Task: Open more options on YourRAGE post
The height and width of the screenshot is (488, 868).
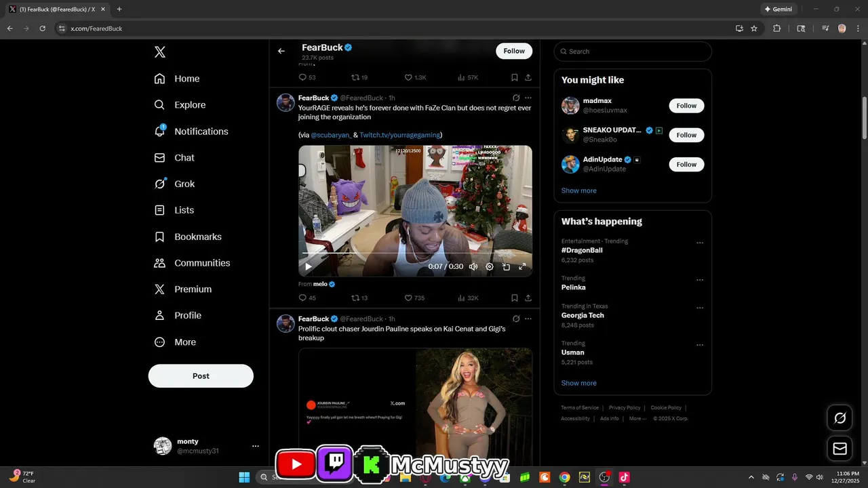Action: tap(528, 98)
